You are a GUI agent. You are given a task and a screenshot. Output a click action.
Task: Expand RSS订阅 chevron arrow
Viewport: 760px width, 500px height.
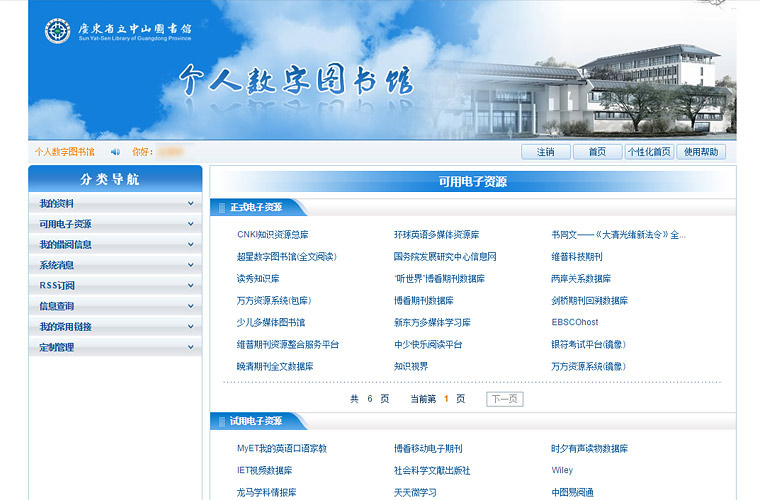point(191,286)
